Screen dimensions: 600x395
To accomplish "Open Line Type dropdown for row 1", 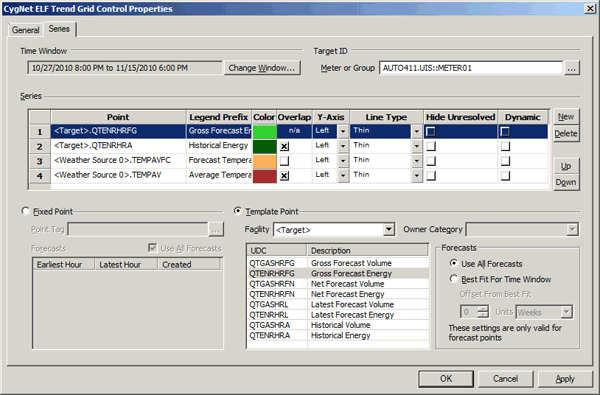I will [x=417, y=131].
